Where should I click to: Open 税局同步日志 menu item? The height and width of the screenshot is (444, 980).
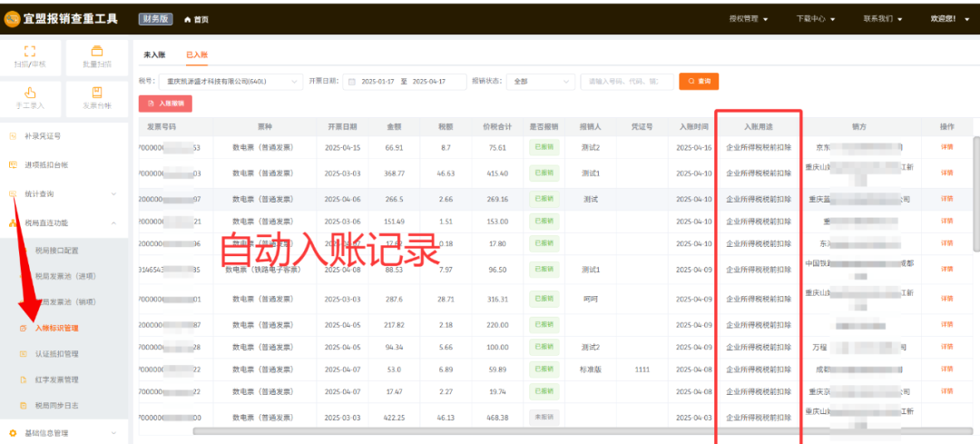[x=57, y=406]
